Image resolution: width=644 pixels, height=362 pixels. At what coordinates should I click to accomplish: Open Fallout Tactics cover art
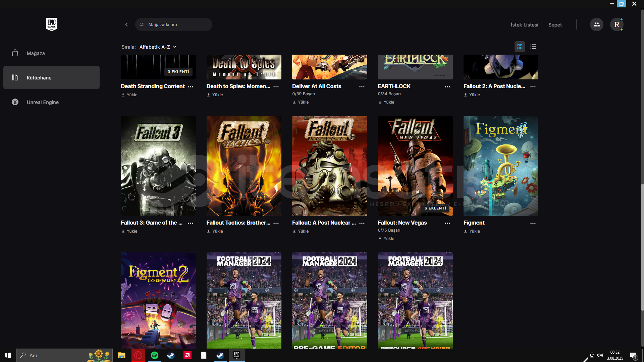[x=244, y=166]
